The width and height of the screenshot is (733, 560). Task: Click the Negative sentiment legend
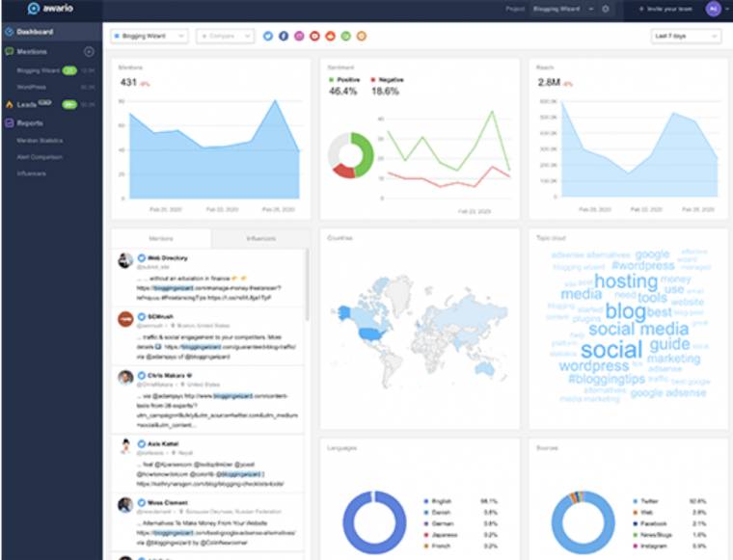(387, 80)
